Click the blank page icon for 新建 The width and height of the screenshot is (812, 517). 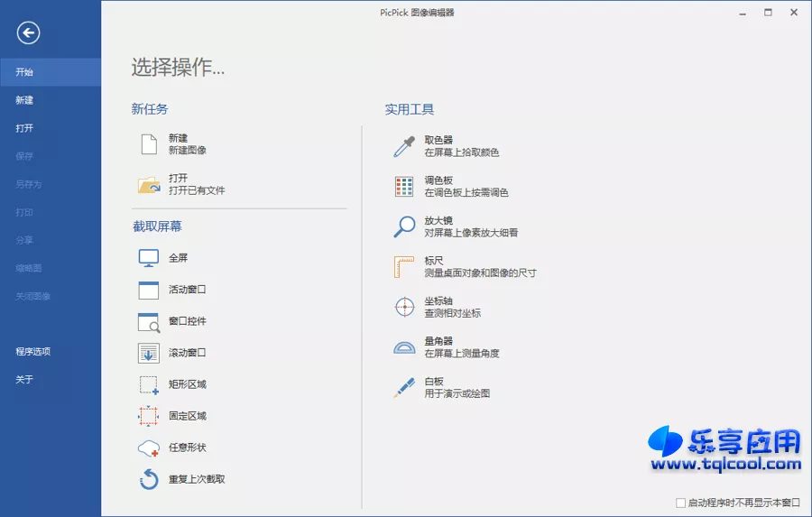(x=149, y=144)
